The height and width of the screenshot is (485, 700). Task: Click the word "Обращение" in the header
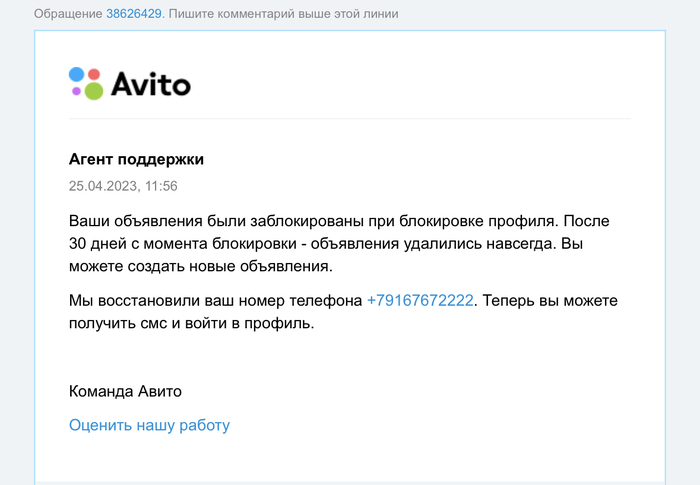pos(68,14)
